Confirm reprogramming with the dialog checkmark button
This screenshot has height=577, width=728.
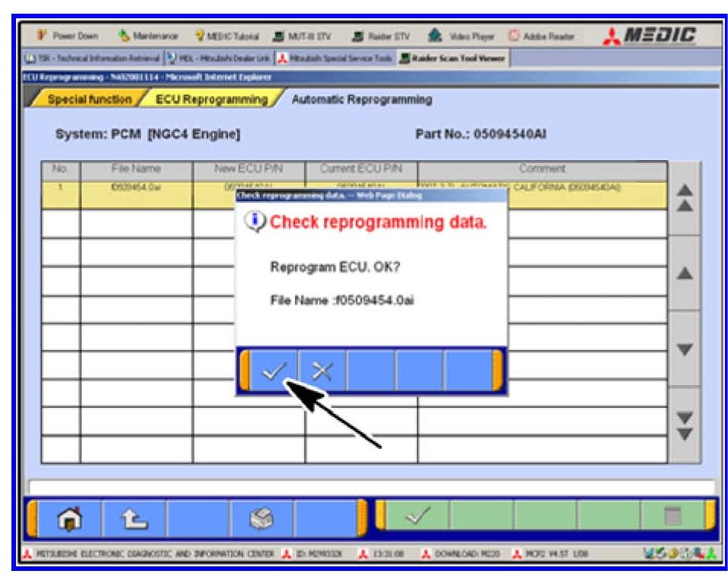click(x=274, y=371)
